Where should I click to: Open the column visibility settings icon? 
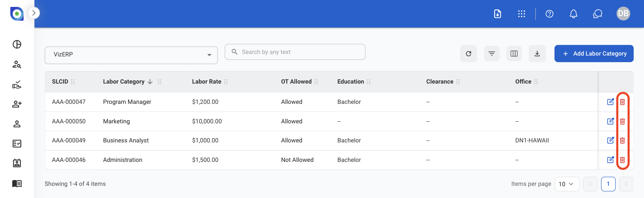coord(514,54)
